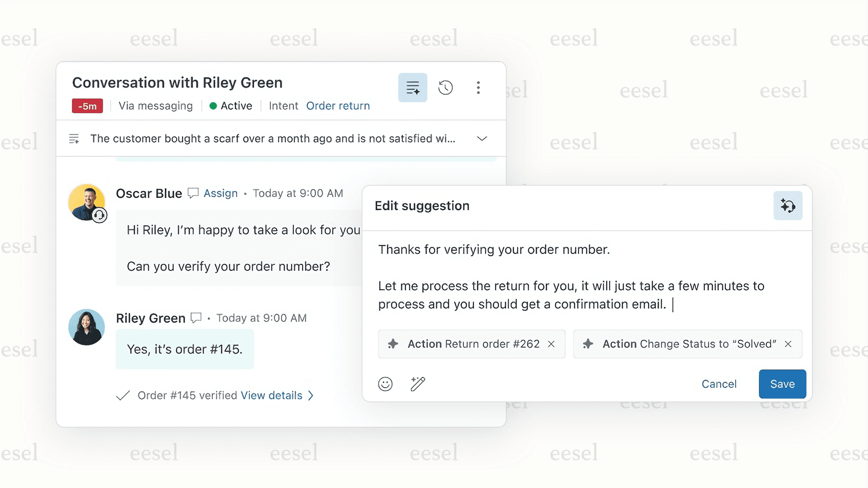This screenshot has width=868, height=488.
Task: Regenerate the suggestion with the AI icon
Action: pyautogui.click(x=787, y=206)
